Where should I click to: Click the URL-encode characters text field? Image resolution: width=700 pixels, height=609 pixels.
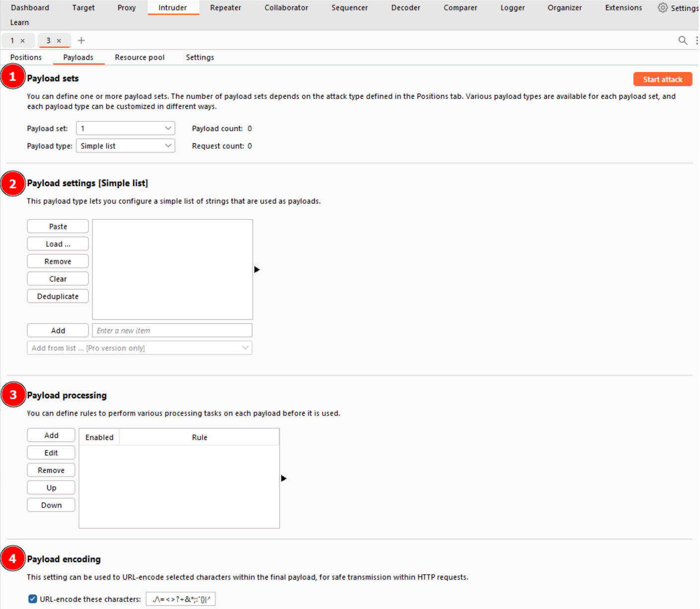180,599
